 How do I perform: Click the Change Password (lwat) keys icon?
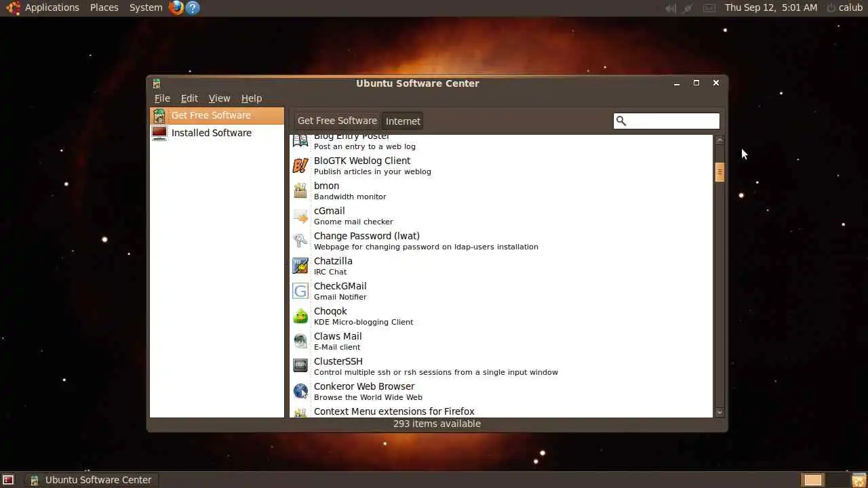pos(300,241)
